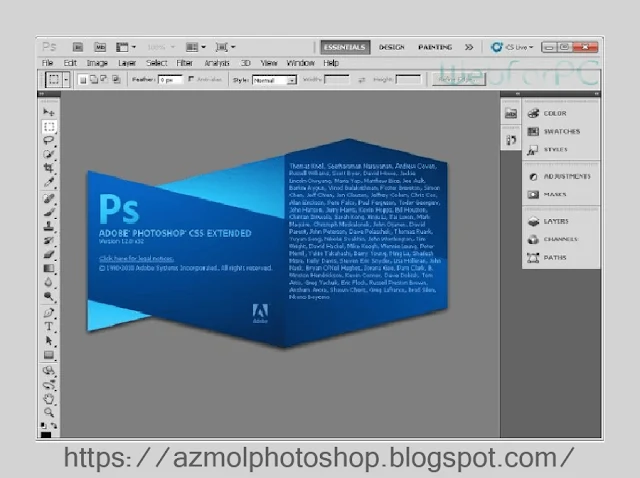Image resolution: width=640 pixels, height=478 pixels.
Task: Show more workspaces with double chevron
Action: tap(469, 47)
